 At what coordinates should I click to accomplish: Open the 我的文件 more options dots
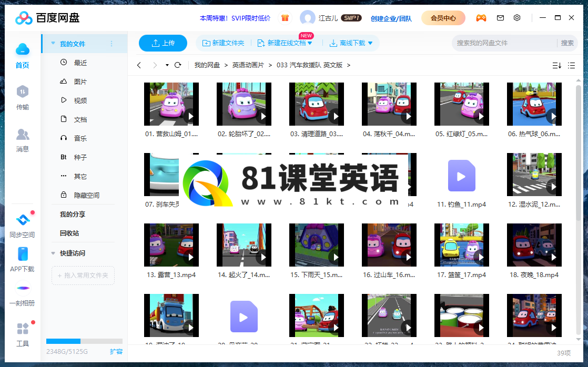(x=111, y=44)
